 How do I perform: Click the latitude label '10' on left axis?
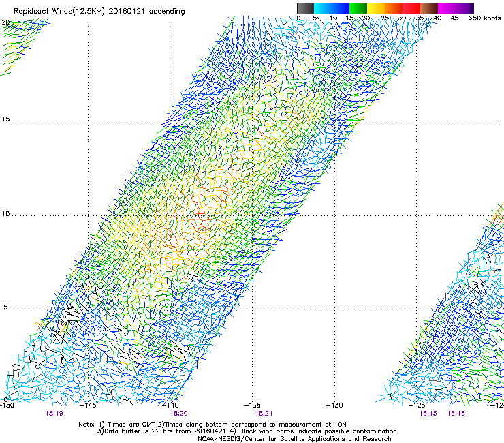[x=5, y=213]
